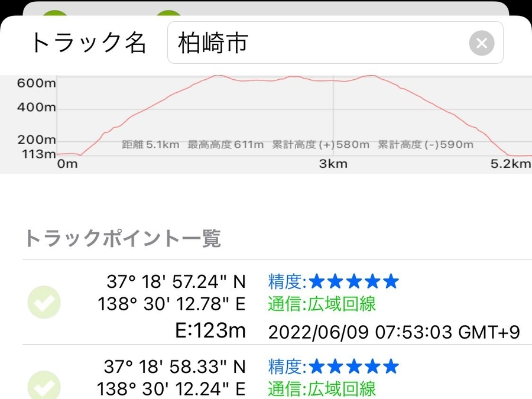Tap 最高高度 611m graph statistic

click(x=225, y=145)
